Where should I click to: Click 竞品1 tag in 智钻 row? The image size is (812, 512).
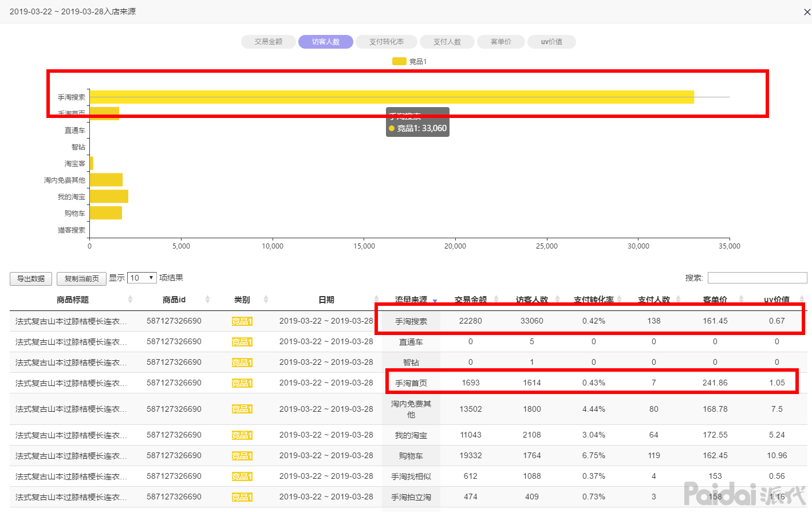pyautogui.click(x=242, y=363)
